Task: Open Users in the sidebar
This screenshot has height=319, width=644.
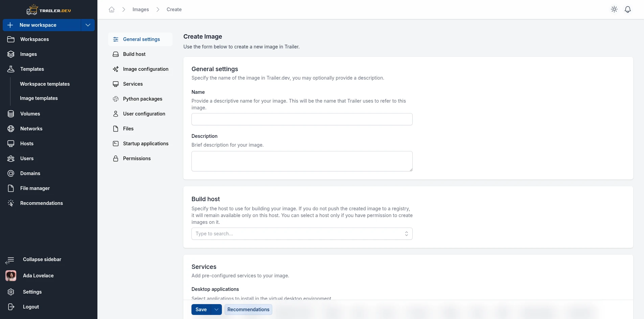Action: [27, 158]
